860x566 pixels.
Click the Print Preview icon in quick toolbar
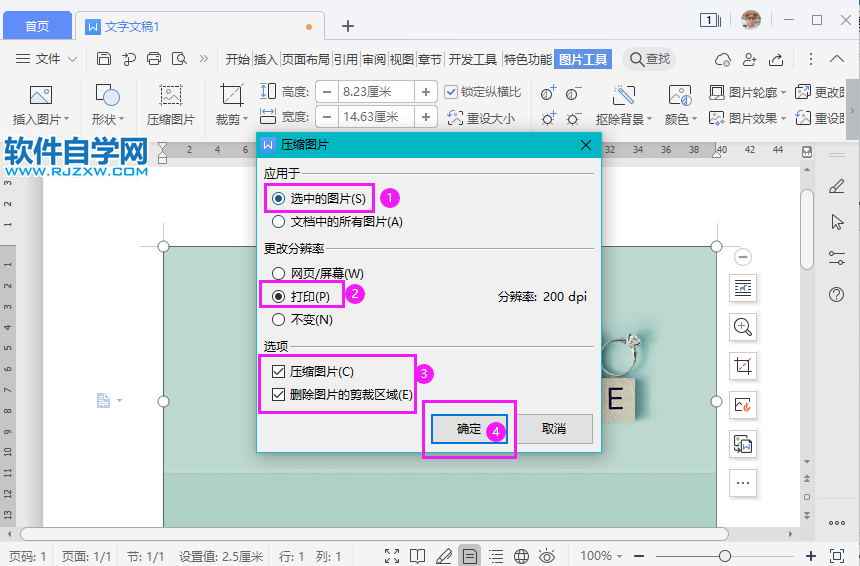click(x=179, y=59)
